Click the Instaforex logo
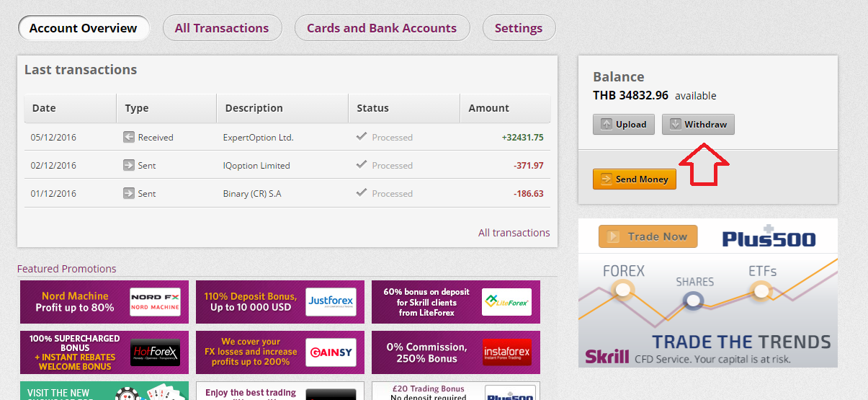The image size is (868, 400). (506, 352)
